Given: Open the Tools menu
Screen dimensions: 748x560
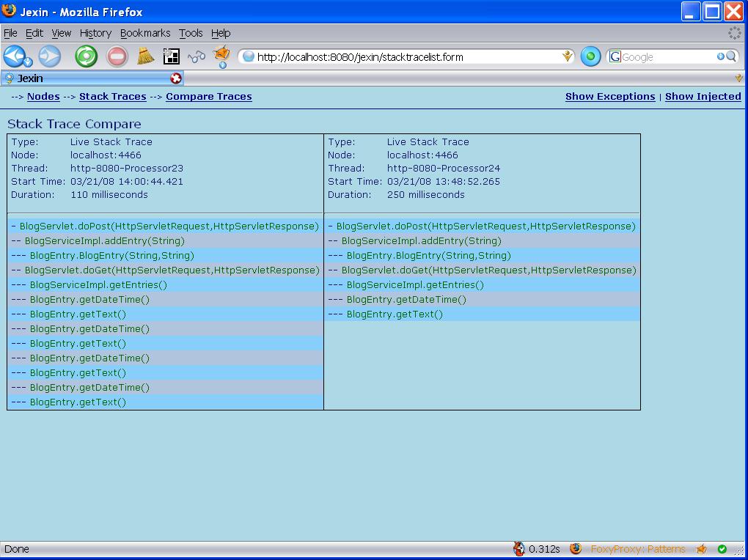Looking at the screenshot, I should (x=191, y=33).
